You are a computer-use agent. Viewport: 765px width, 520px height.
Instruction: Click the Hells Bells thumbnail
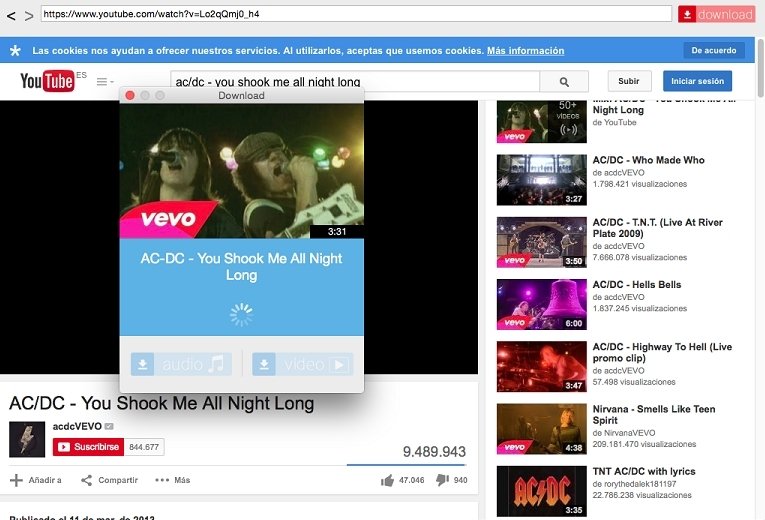pyautogui.click(x=542, y=304)
